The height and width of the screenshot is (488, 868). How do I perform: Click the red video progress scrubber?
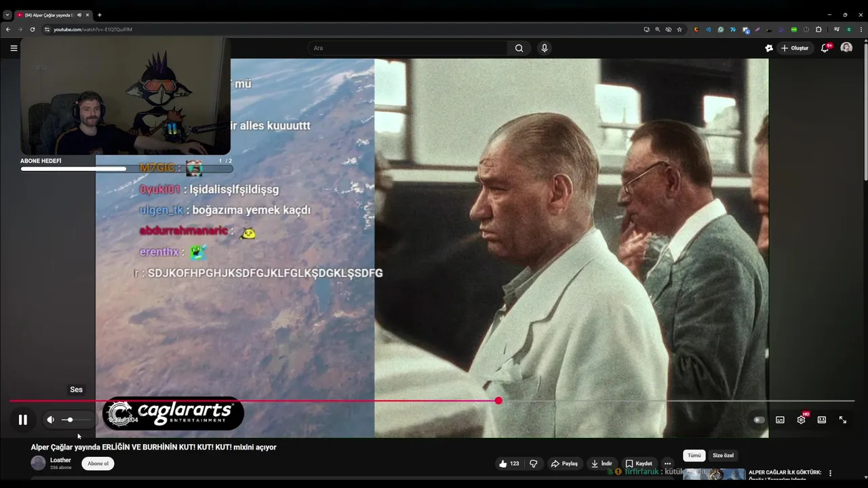pyautogui.click(x=498, y=401)
